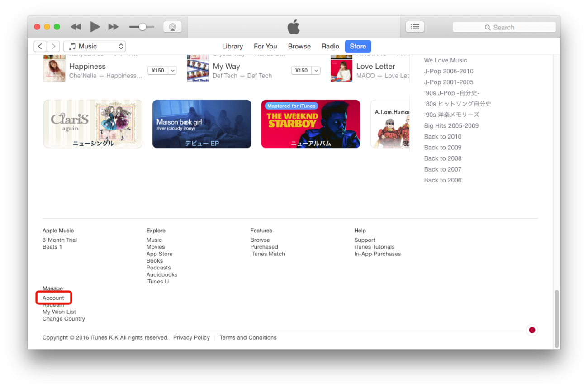Viewport: 588px width, 389px height.
Task: Open the Movies link under Explore
Action: [x=156, y=247]
